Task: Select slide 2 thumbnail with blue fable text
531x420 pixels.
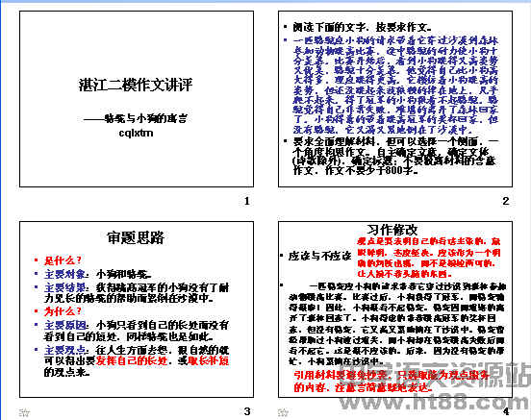Action: click(395, 99)
